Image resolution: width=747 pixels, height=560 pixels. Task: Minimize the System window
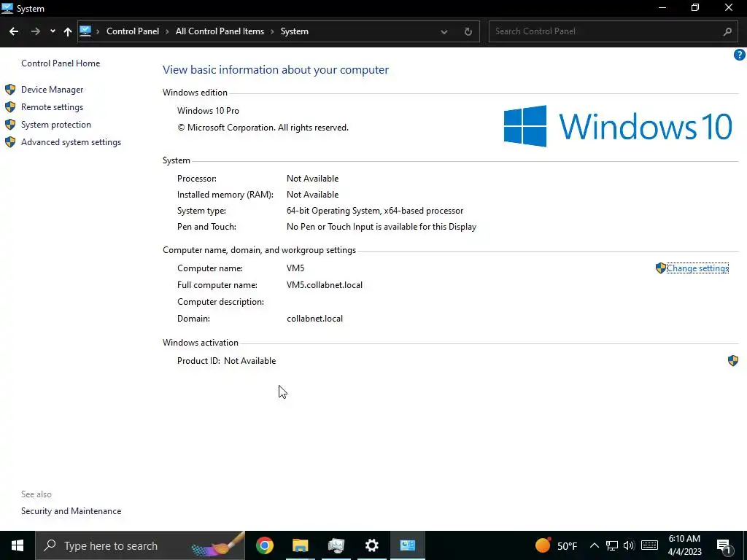point(662,8)
